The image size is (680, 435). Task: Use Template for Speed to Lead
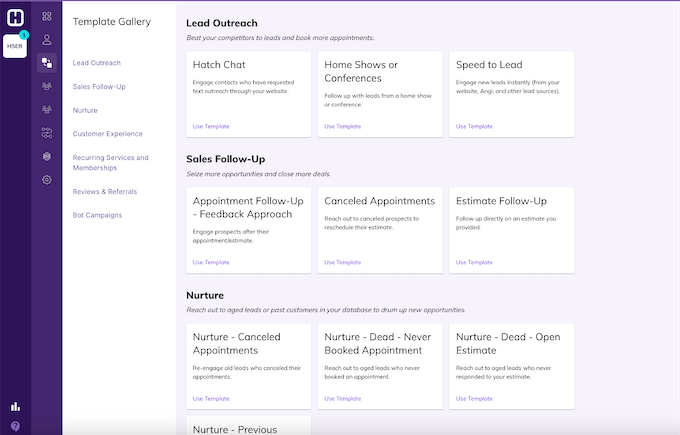coord(474,126)
